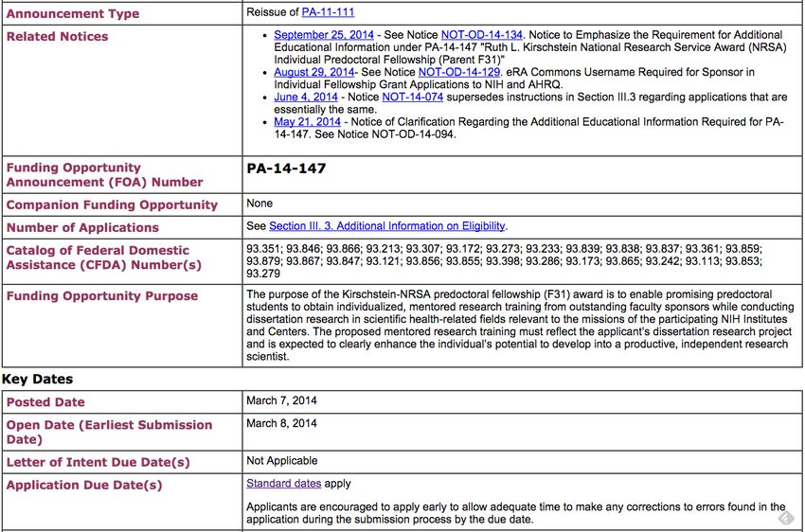Click the Posted Date label

pos(45,402)
